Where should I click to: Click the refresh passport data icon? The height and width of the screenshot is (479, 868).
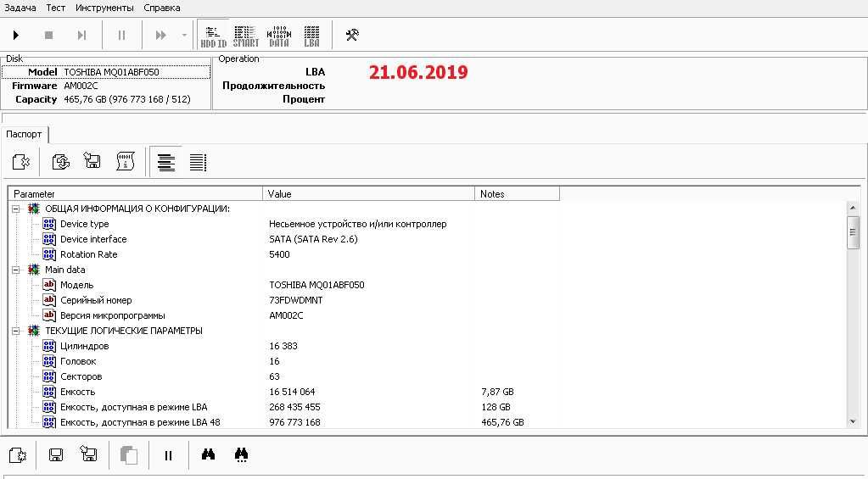point(60,162)
